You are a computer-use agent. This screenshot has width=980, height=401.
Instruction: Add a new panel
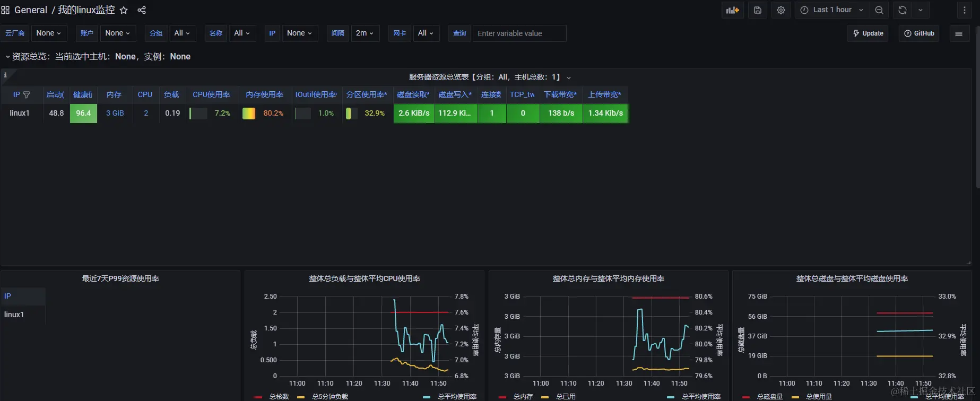733,10
